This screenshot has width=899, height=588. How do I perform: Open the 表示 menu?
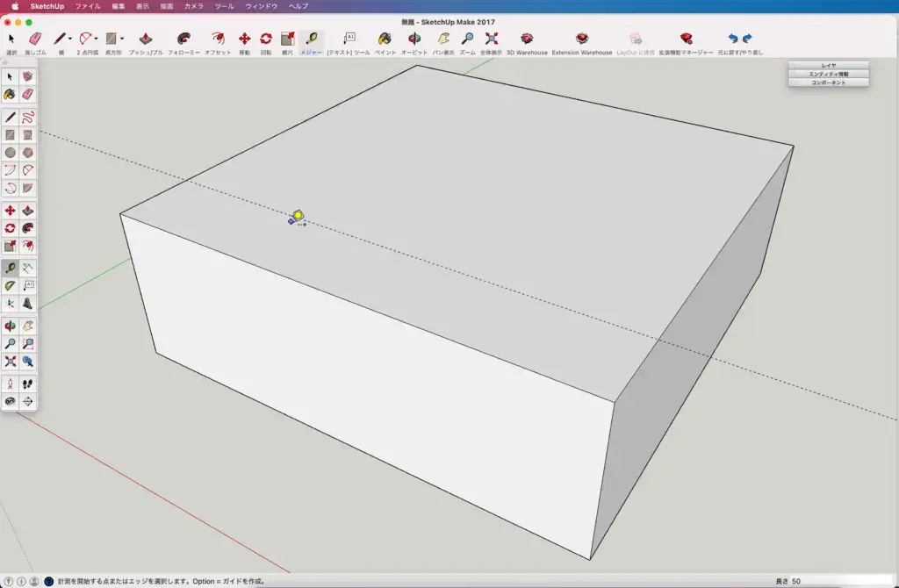pos(142,6)
